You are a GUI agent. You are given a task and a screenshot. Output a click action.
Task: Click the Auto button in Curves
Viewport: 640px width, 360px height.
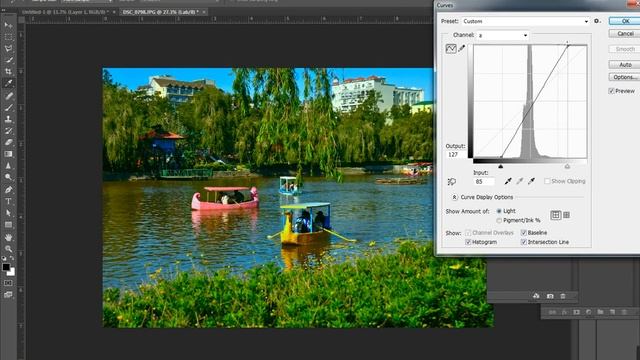[625, 64]
